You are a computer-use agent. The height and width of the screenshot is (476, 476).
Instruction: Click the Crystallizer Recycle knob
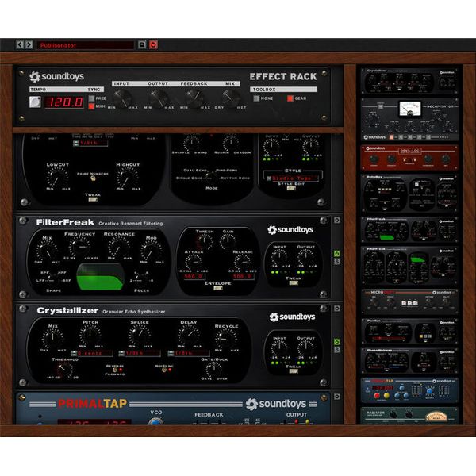(x=226, y=339)
